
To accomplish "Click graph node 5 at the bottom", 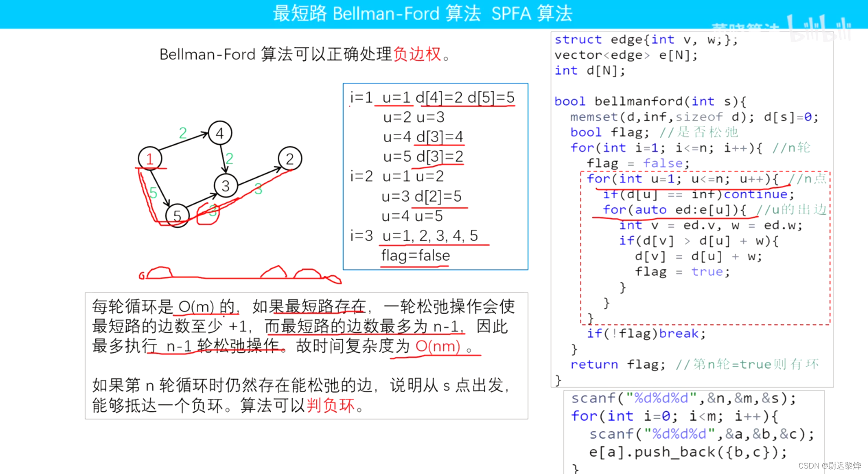I will tap(178, 215).
